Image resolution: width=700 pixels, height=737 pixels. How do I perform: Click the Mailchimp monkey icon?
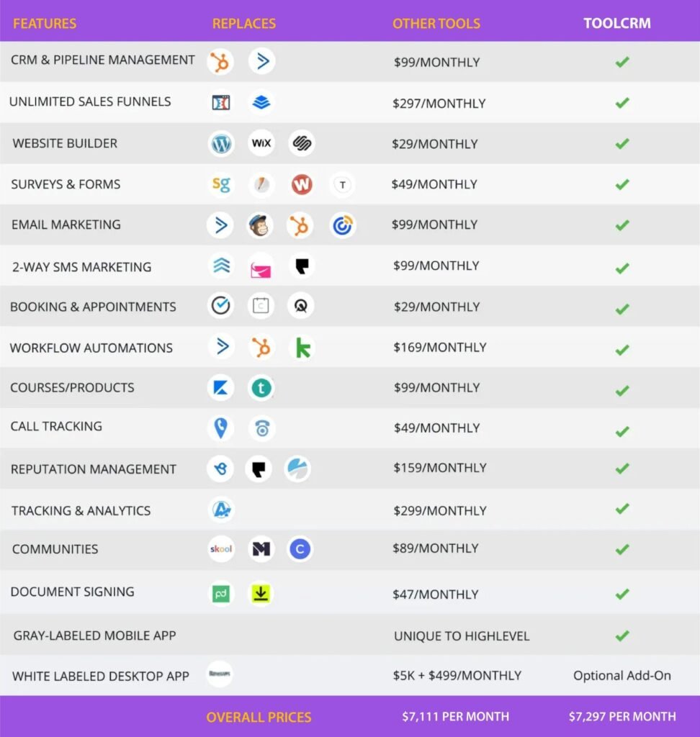tap(260, 225)
